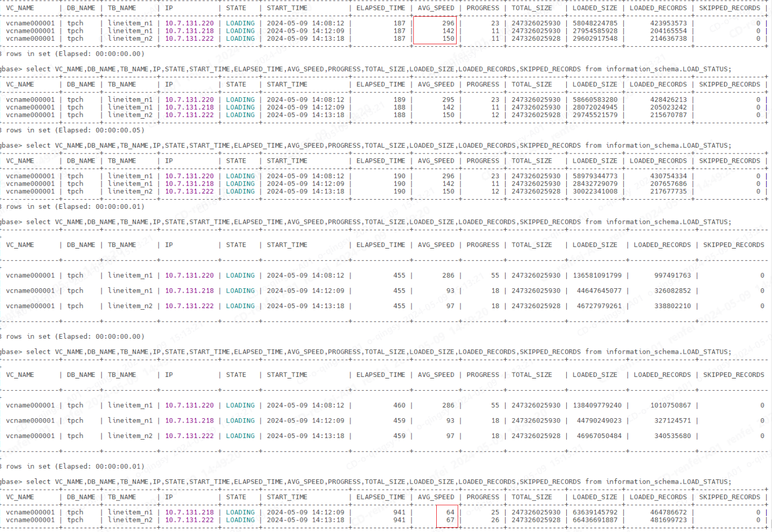Select LOADED_RECORDS value 205023242

click(x=668, y=107)
